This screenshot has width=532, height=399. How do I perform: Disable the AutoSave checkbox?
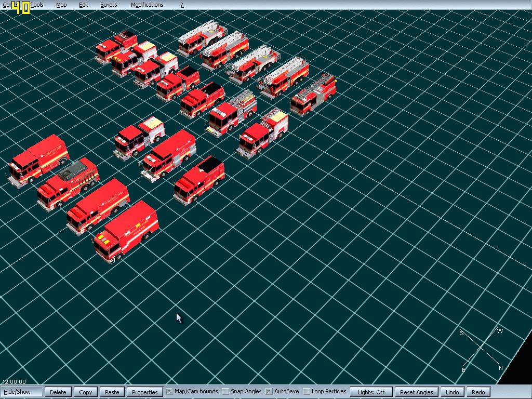[269, 392]
